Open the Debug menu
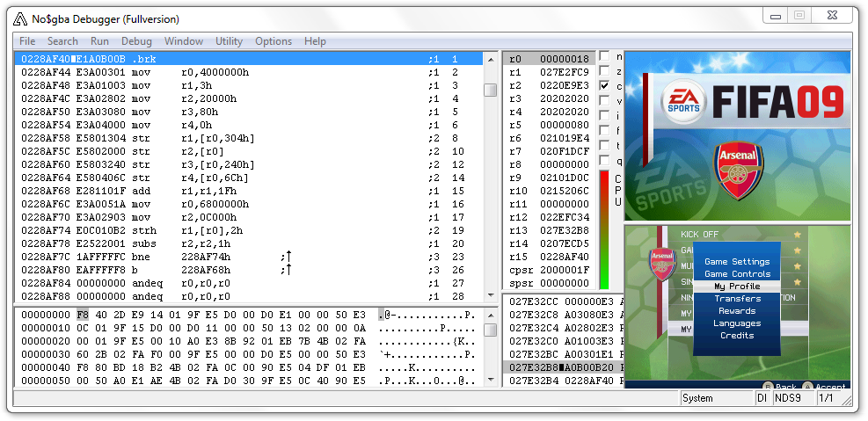868x421 pixels. coord(136,41)
